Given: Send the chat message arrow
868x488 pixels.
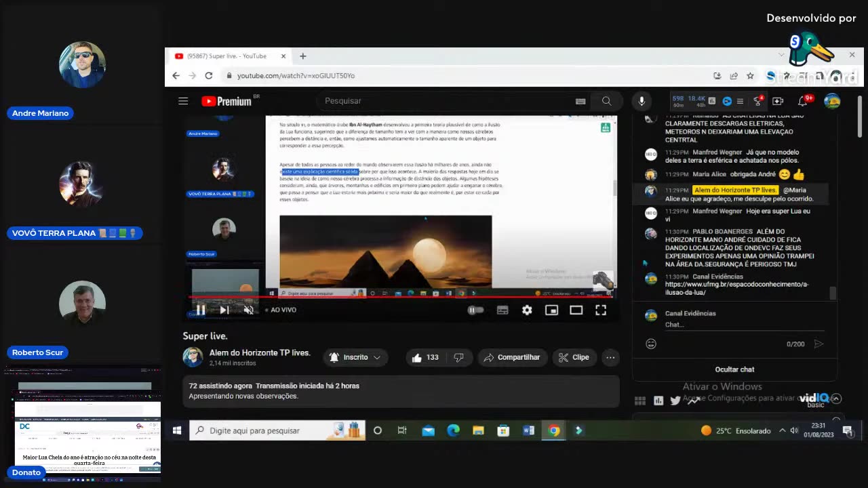Looking at the screenshot, I should 818,344.
